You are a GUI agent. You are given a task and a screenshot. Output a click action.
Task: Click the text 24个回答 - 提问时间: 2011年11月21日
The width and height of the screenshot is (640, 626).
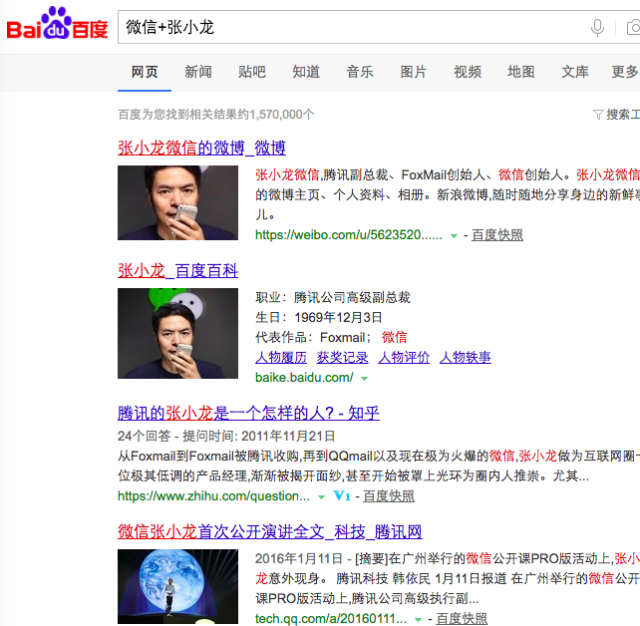226,436
